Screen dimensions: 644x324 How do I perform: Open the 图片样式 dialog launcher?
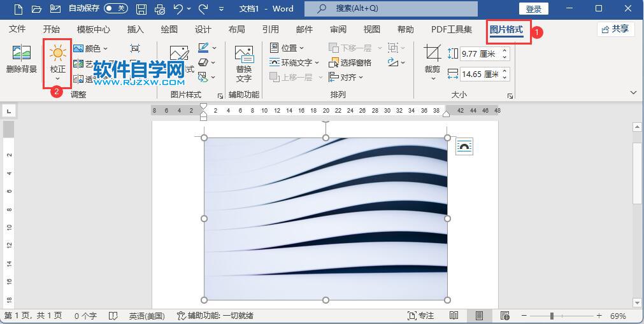click(x=220, y=96)
